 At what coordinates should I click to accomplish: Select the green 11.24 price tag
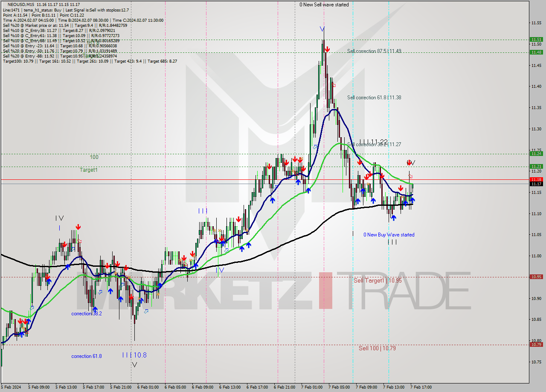pyautogui.click(x=536, y=153)
